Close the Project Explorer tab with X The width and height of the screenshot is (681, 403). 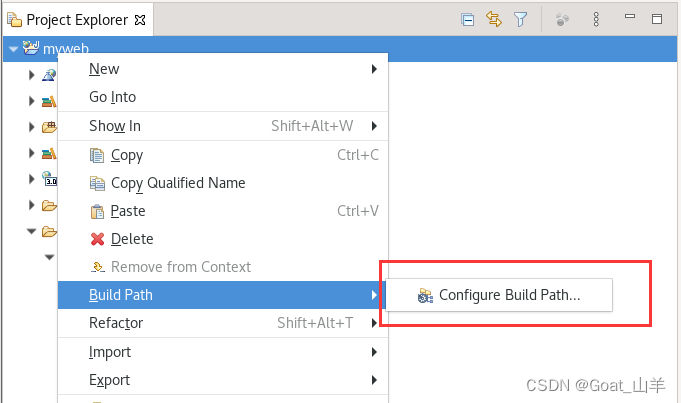[140, 20]
